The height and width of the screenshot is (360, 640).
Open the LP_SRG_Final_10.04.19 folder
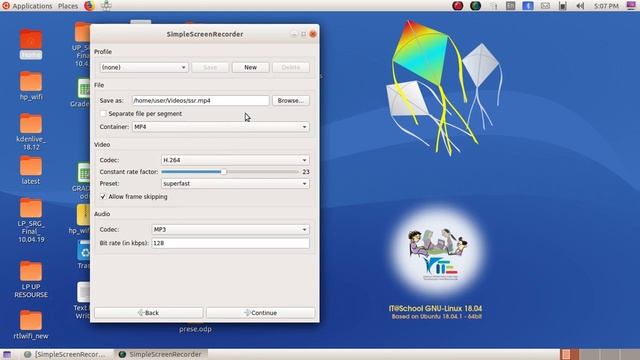pyautogui.click(x=31, y=220)
